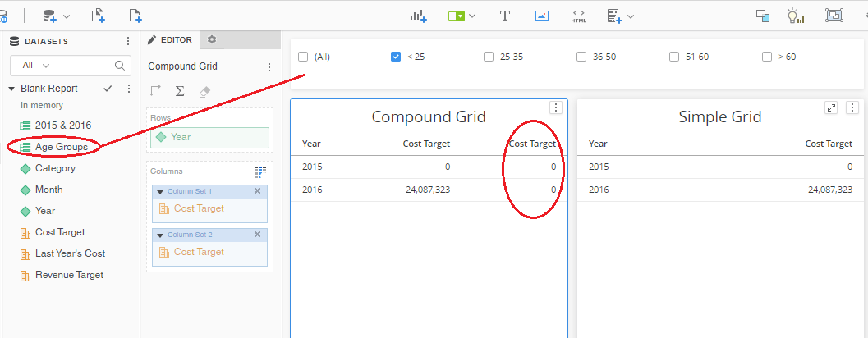Open the All dropdown in dataset search

tap(36, 66)
